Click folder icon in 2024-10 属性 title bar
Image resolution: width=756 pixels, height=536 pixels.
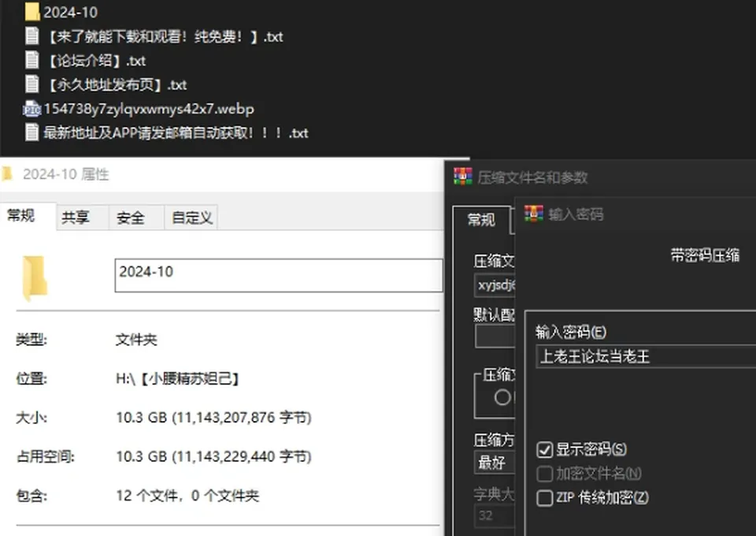coord(7,173)
